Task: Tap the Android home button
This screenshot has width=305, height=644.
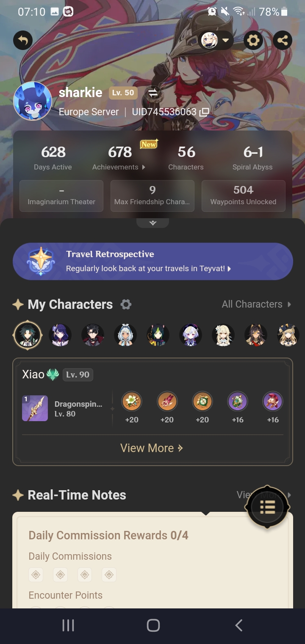Action: [153, 625]
